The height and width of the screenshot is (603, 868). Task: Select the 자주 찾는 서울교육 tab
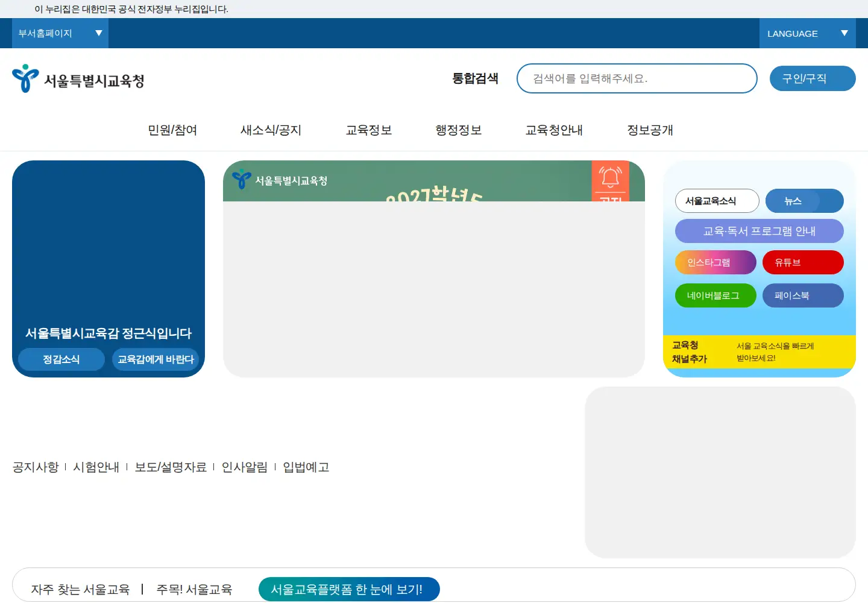pyautogui.click(x=80, y=589)
